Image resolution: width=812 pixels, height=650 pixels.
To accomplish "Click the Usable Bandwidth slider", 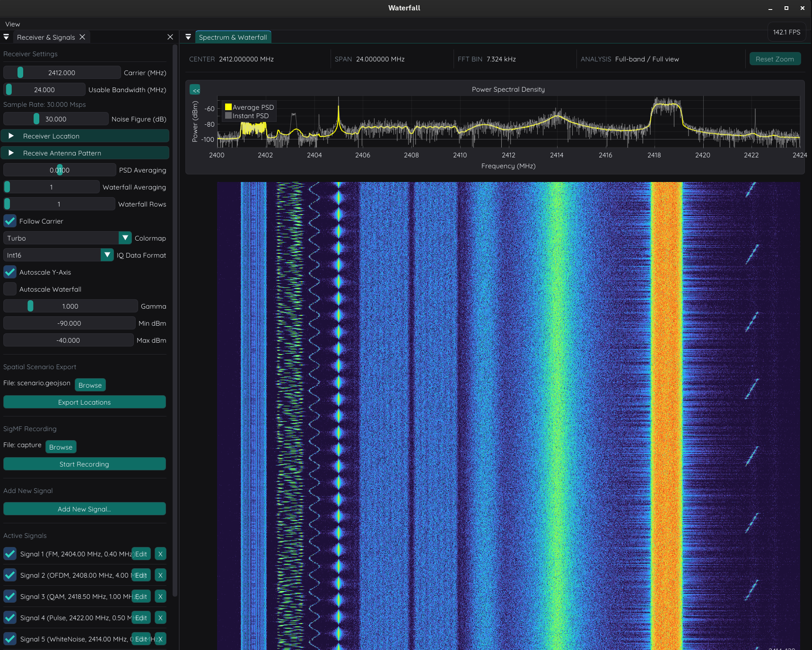I will (x=44, y=90).
